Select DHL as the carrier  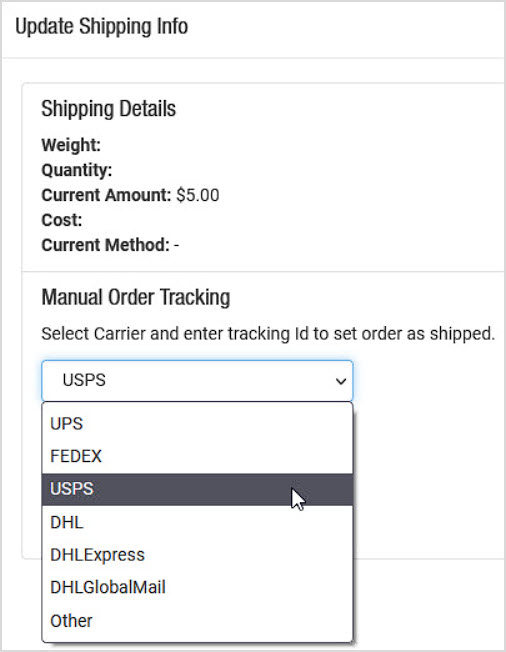[x=197, y=522]
